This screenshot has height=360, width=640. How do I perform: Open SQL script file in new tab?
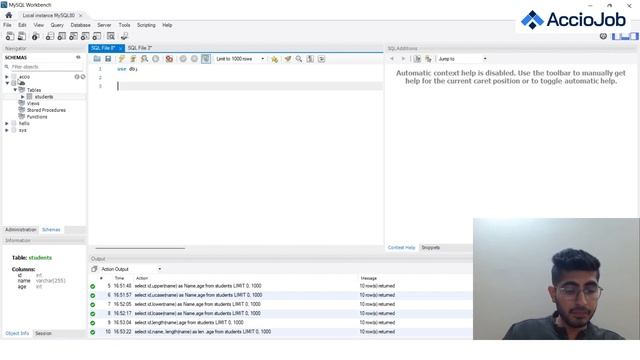coord(22,36)
